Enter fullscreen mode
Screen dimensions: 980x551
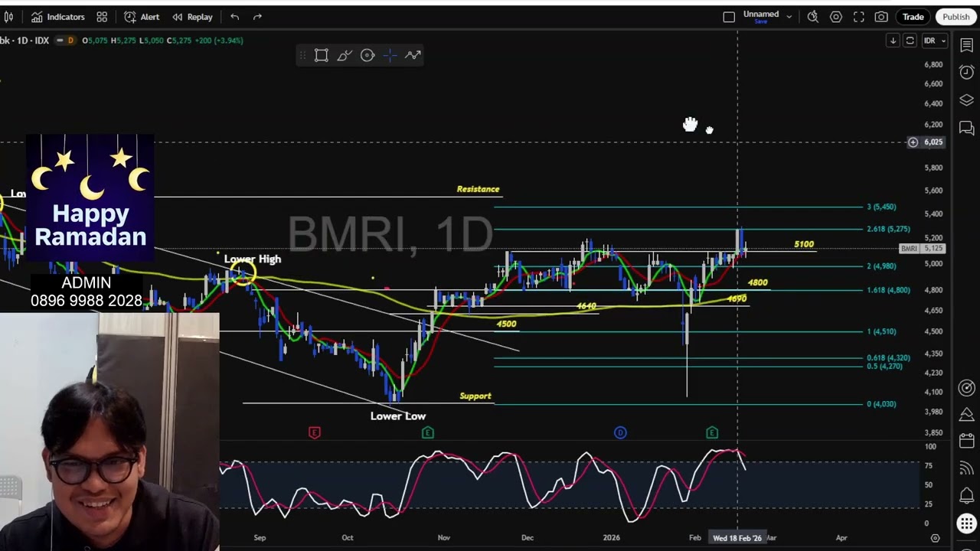click(x=859, y=17)
